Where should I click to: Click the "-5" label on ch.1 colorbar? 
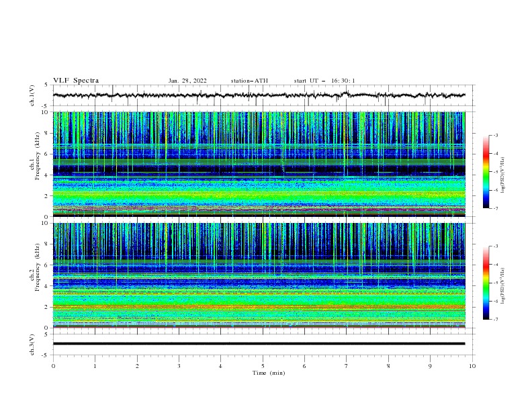(496, 172)
